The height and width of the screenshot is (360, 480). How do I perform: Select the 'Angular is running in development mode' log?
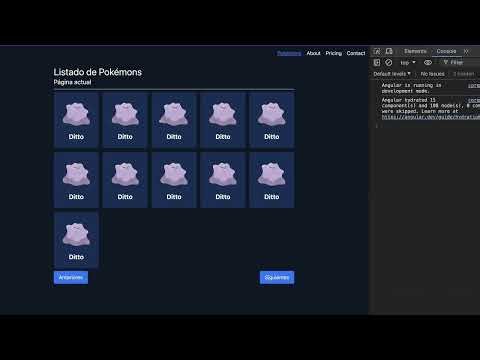(411, 88)
